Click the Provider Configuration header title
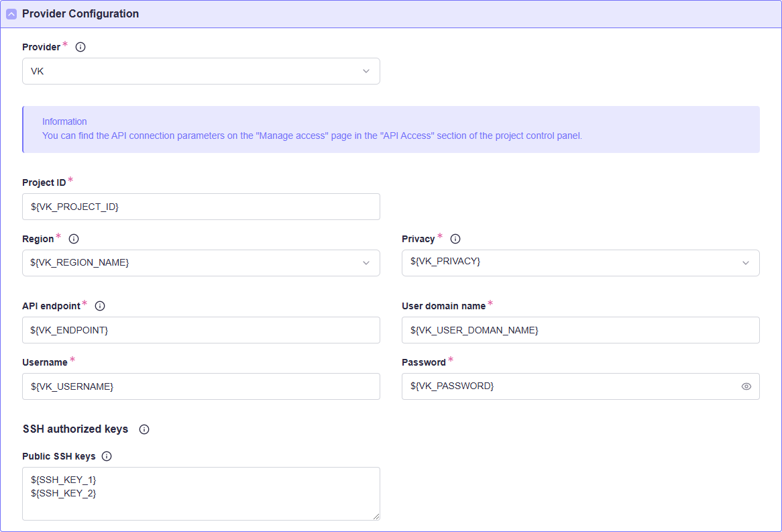This screenshot has height=532, width=782. click(x=80, y=14)
